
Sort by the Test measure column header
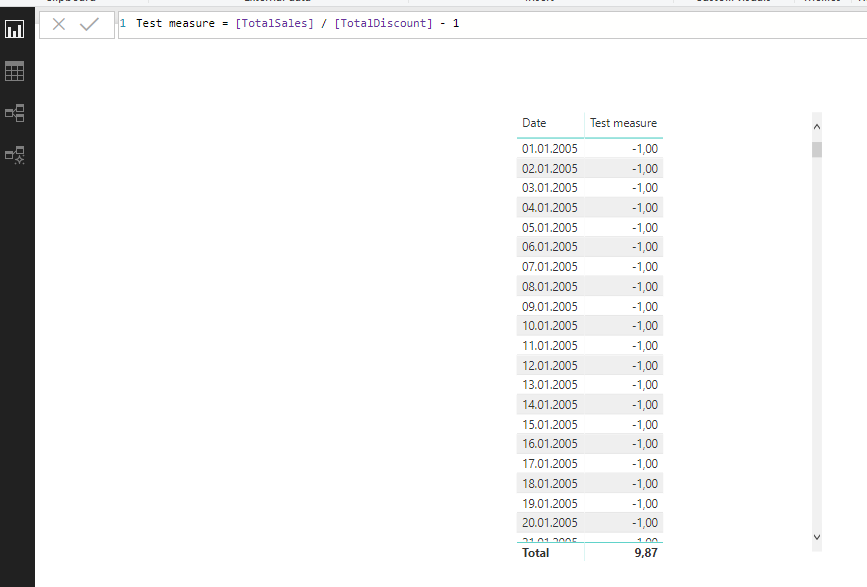[x=623, y=123]
